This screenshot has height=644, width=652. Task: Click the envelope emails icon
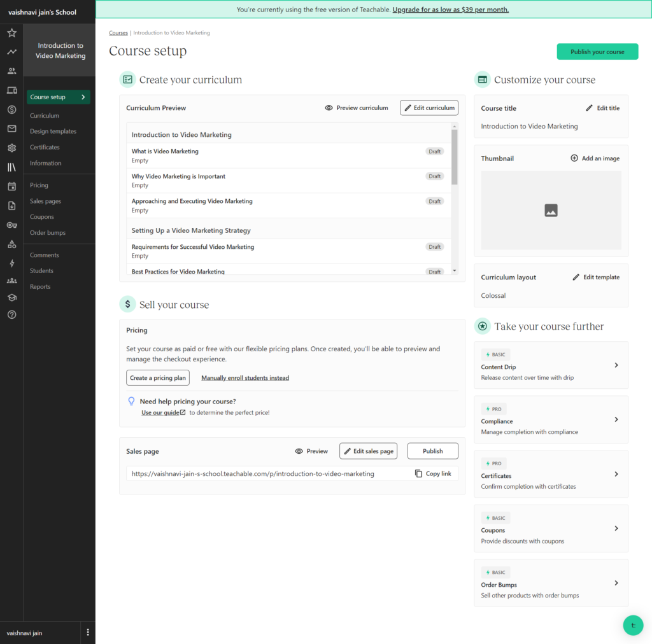pos(11,129)
